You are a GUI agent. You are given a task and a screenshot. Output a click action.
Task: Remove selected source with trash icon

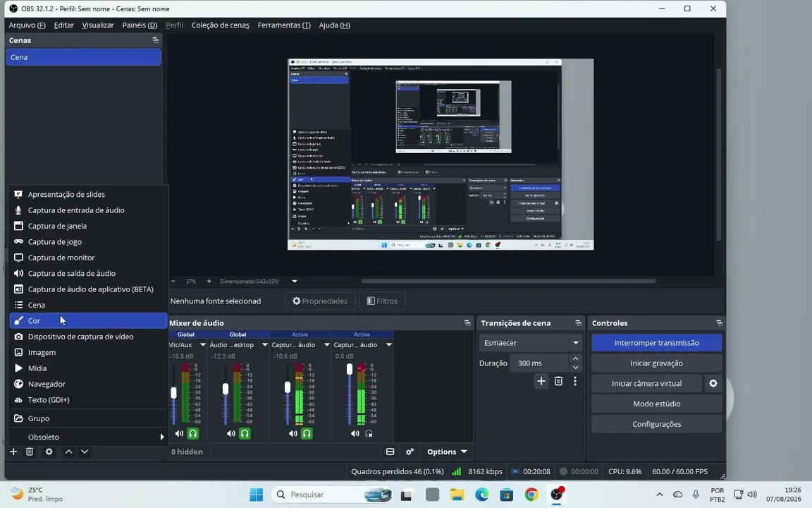click(x=30, y=452)
